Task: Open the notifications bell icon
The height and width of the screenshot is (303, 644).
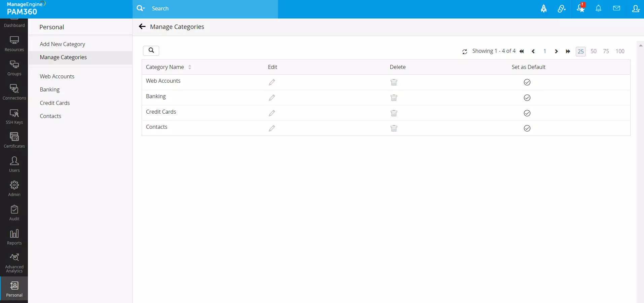Action: coord(599,8)
